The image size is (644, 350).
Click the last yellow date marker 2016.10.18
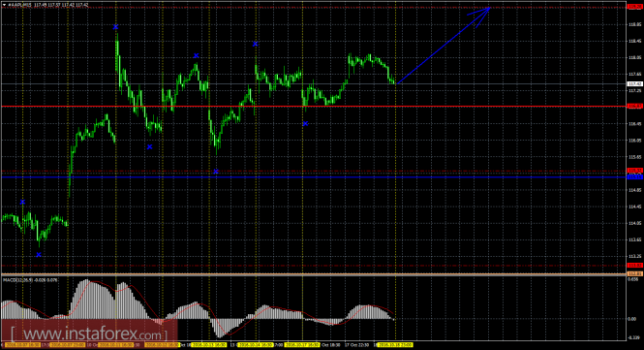[395, 345]
